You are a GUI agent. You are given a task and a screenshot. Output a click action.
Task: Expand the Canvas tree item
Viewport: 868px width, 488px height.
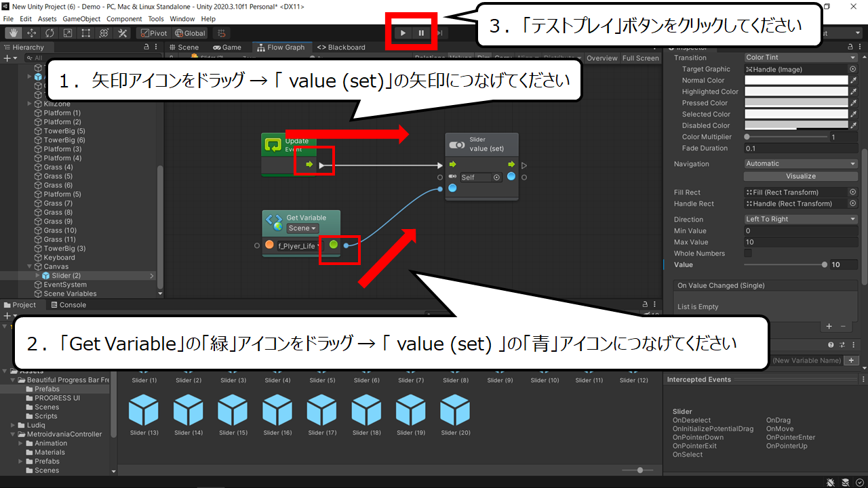(29, 266)
